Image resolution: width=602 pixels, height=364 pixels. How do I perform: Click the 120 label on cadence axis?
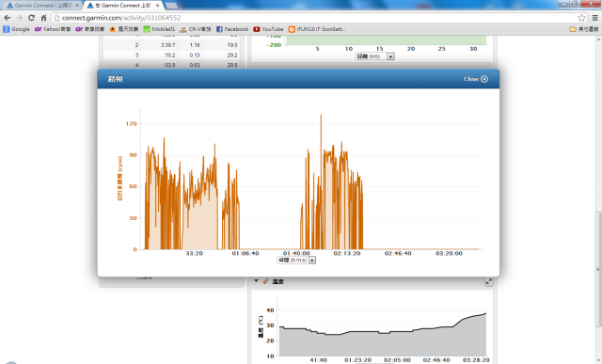coord(132,123)
